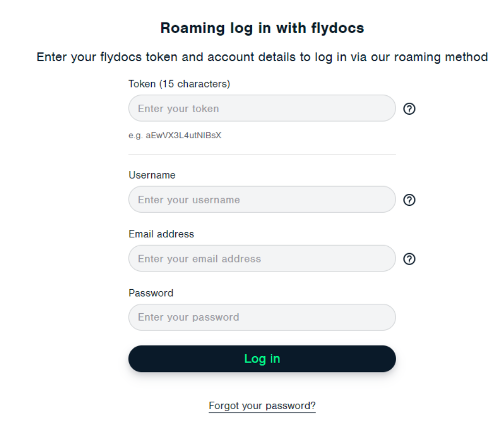This screenshot has height=429, width=504.
Task: Open the Forgot your password link
Action: point(262,405)
